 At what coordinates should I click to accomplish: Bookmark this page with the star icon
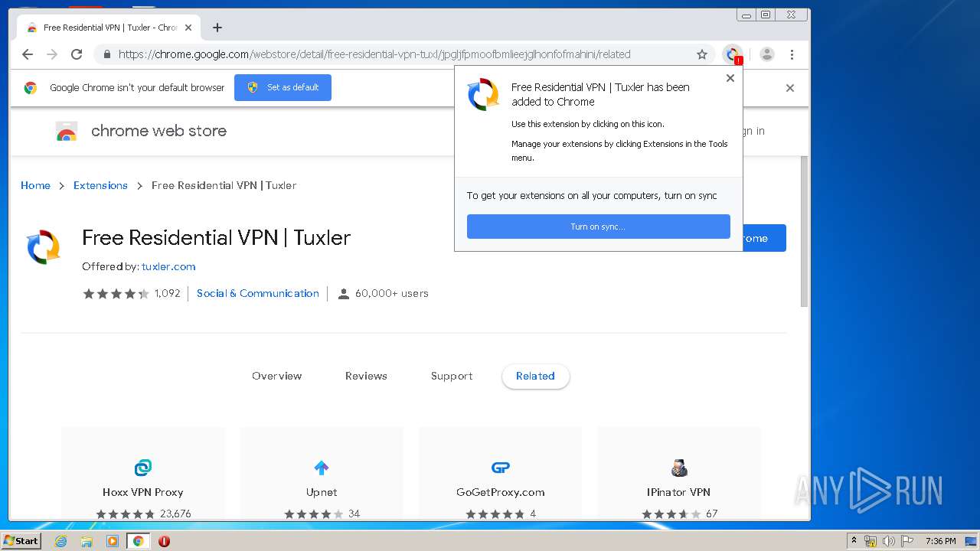click(x=701, y=54)
